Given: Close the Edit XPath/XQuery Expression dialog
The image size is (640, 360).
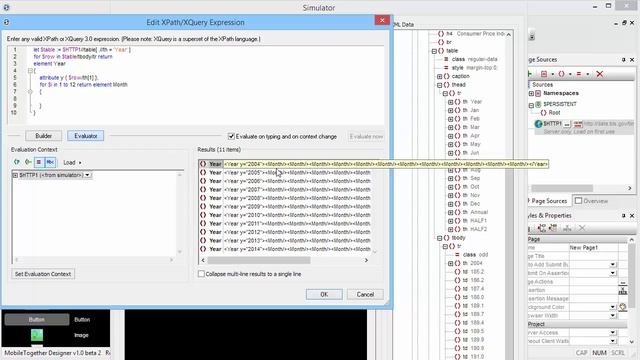Looking at the screenshot, I should coord(382,20).
